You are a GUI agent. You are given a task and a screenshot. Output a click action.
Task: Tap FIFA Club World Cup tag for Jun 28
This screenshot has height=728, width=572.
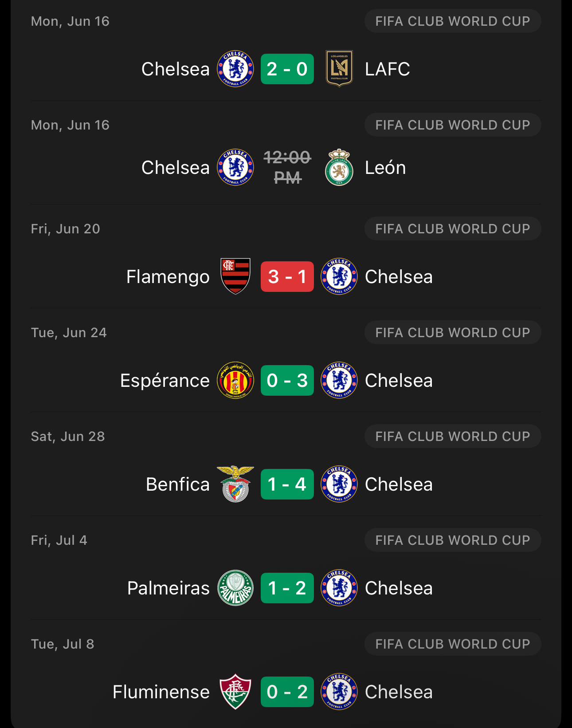click(452, 437)
